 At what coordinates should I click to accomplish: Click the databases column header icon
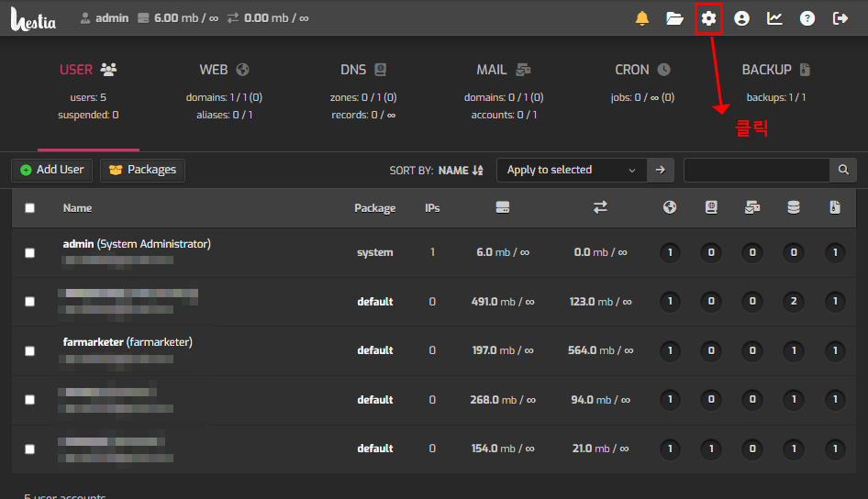[794, 207]
